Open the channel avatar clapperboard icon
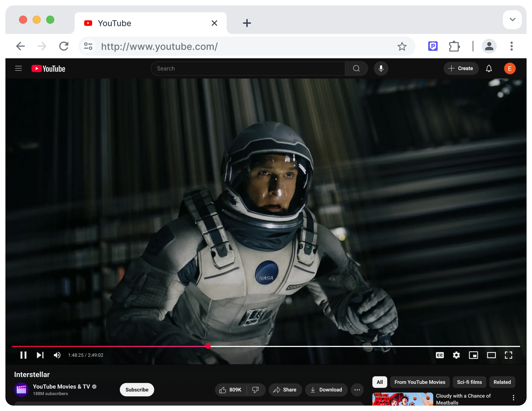The image size is (532, 411). coord(21,390)
